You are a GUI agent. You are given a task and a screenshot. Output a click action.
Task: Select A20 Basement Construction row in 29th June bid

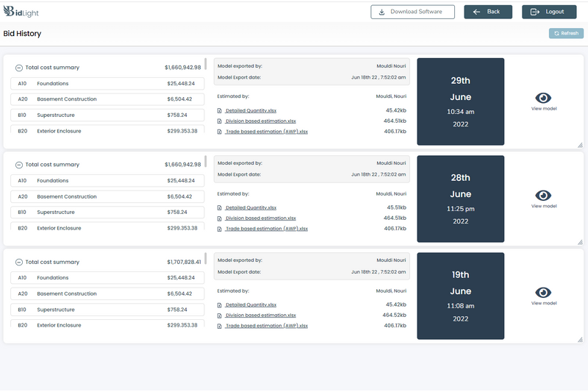(x=107, y=99)
